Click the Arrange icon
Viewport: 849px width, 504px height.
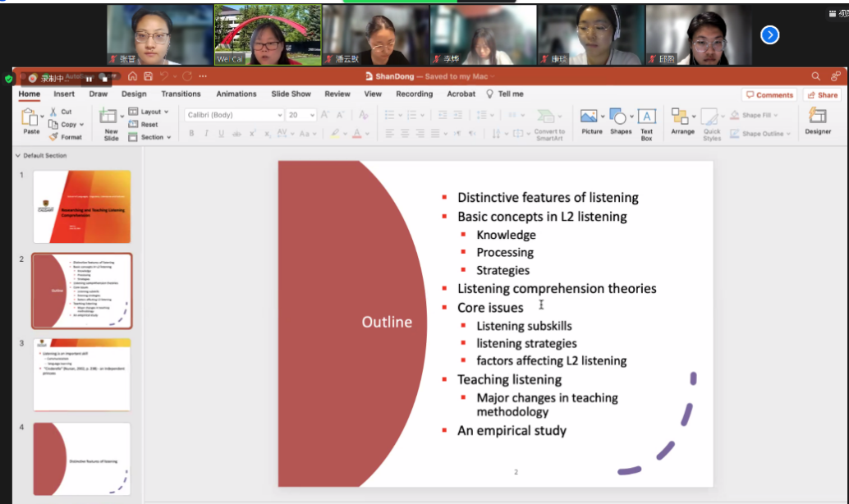pyautogui.click(x=681, y=117)
